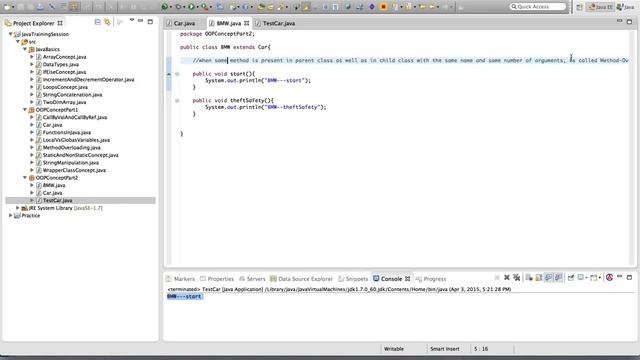The width and height of the screenshot is (640, 360).
Task: Toggle Show Console on standard error change
Action: (x=558, y=278)
